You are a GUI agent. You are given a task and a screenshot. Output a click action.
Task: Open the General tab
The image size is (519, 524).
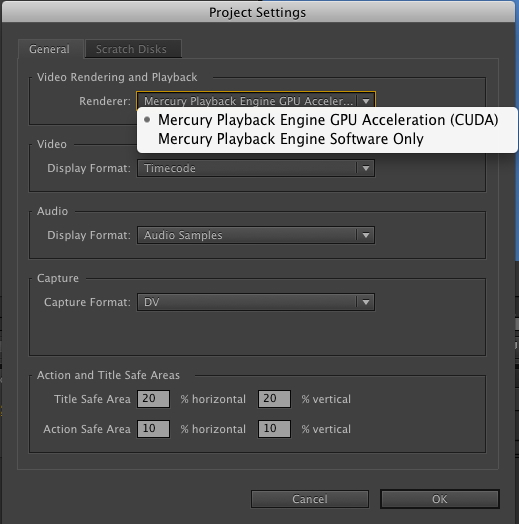[50, 49]
